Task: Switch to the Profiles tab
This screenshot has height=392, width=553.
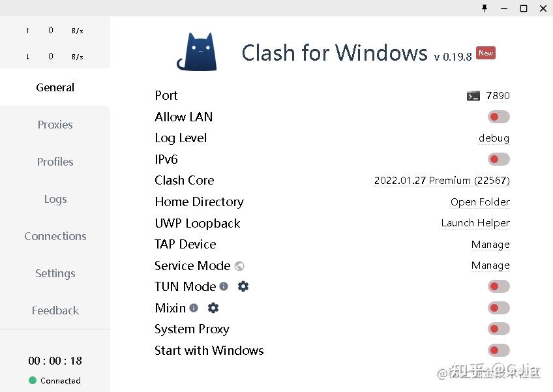Action: [55, 162]
